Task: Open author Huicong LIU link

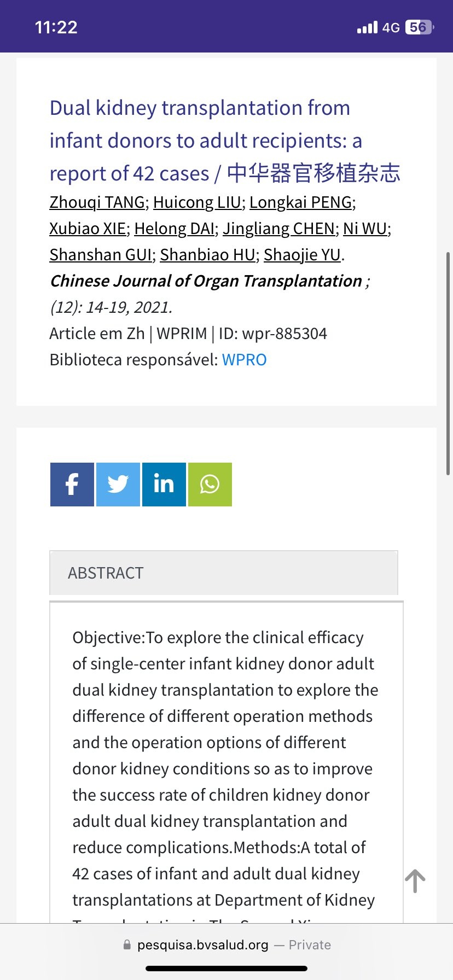Action: pyautogui.click(x=197, y=202)
